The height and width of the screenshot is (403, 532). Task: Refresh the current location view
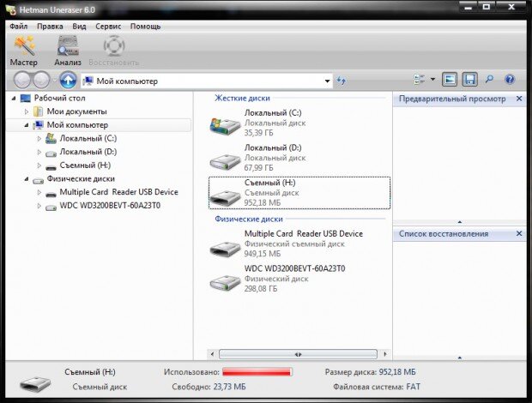click(x=342, y=81)
